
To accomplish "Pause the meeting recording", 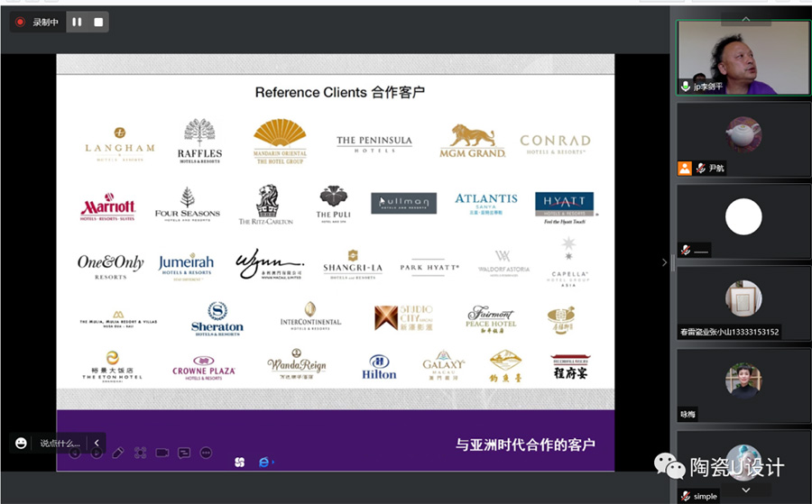I will 77,22.
